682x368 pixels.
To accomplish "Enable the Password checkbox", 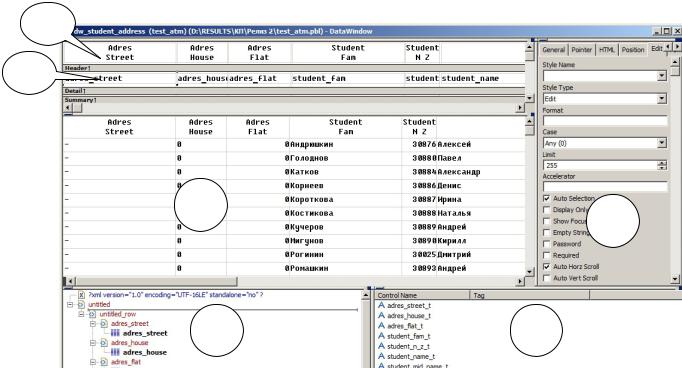I will [547, 244].
